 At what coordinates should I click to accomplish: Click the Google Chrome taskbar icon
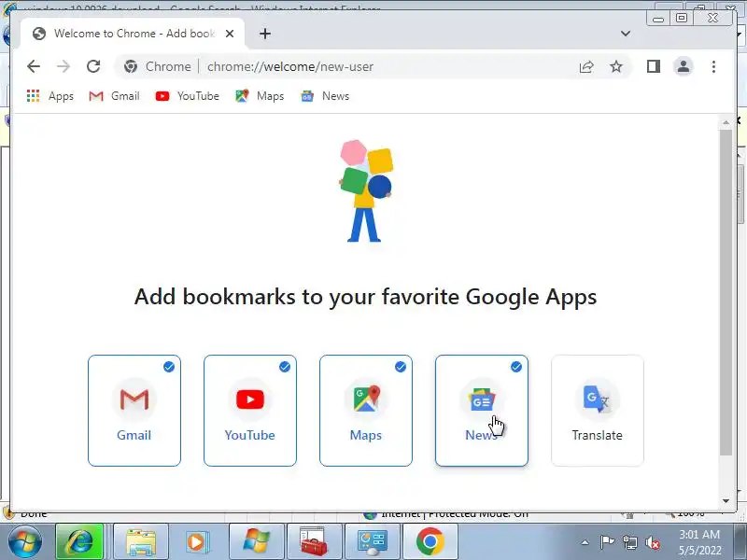coord(430,541)
